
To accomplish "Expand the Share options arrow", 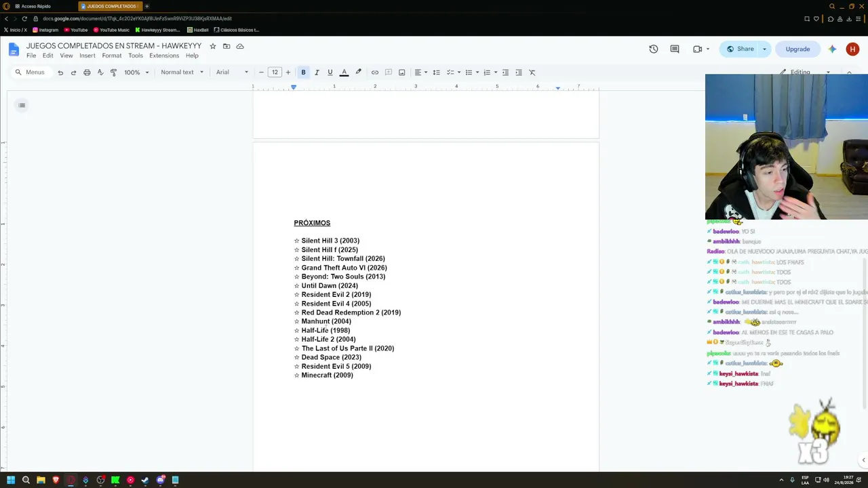I will point(764,49).
